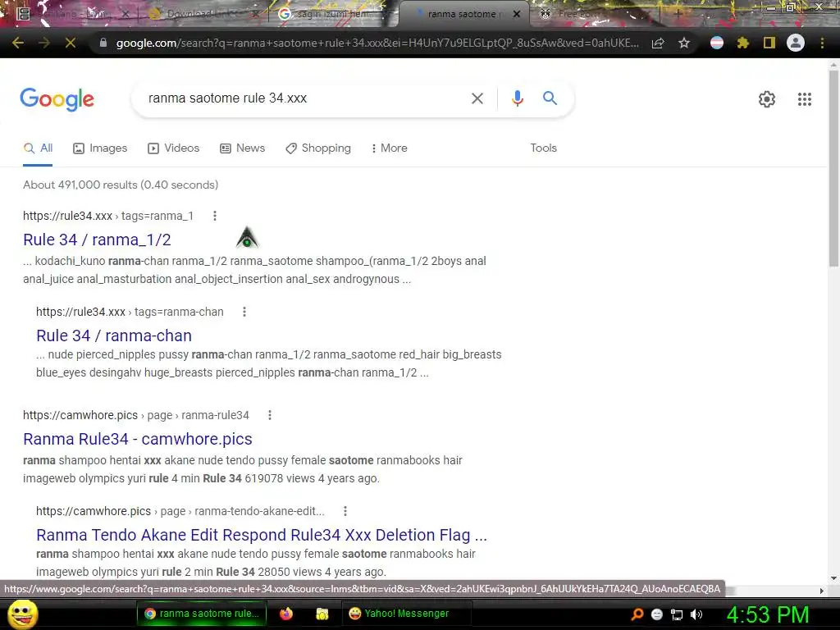This screenshot has width=840, height=630.
Task: Open the network tray icon
Action: 677,614
